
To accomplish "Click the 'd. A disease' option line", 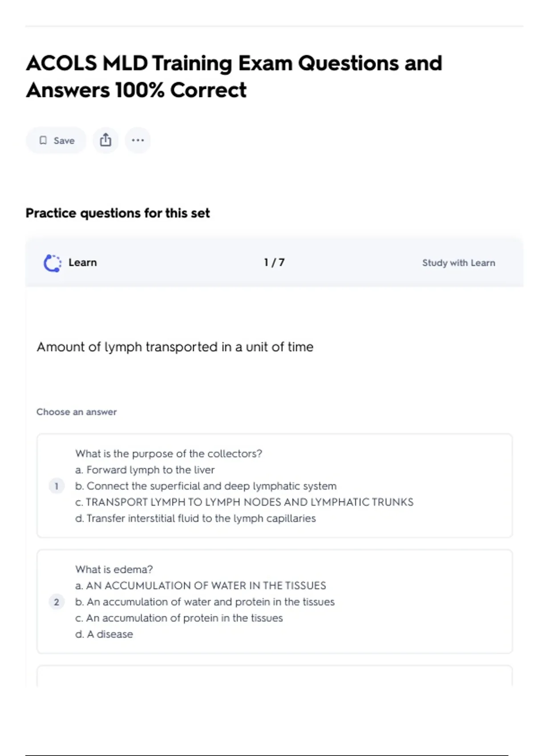I will click(104, 634).
